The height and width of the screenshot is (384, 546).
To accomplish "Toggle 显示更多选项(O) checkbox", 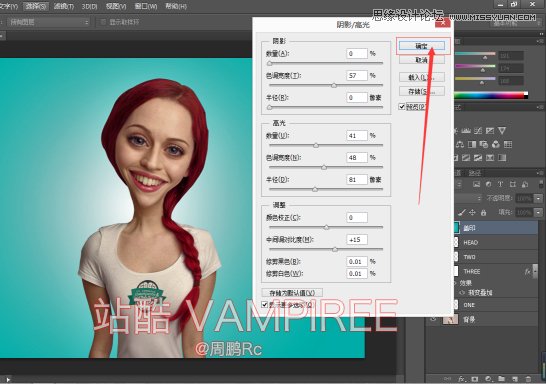I will coord(265,305).
